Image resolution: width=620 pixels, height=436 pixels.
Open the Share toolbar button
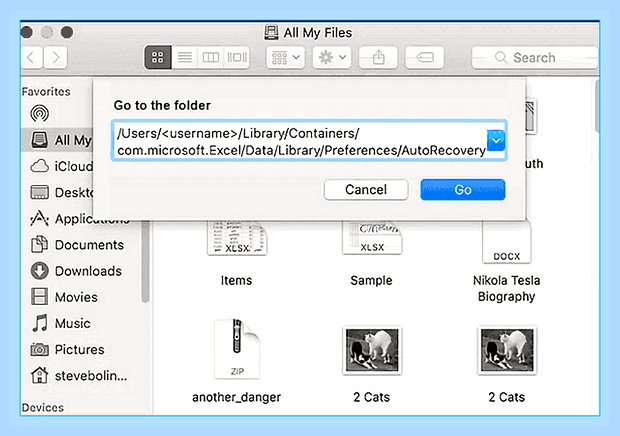click(378, 58)
